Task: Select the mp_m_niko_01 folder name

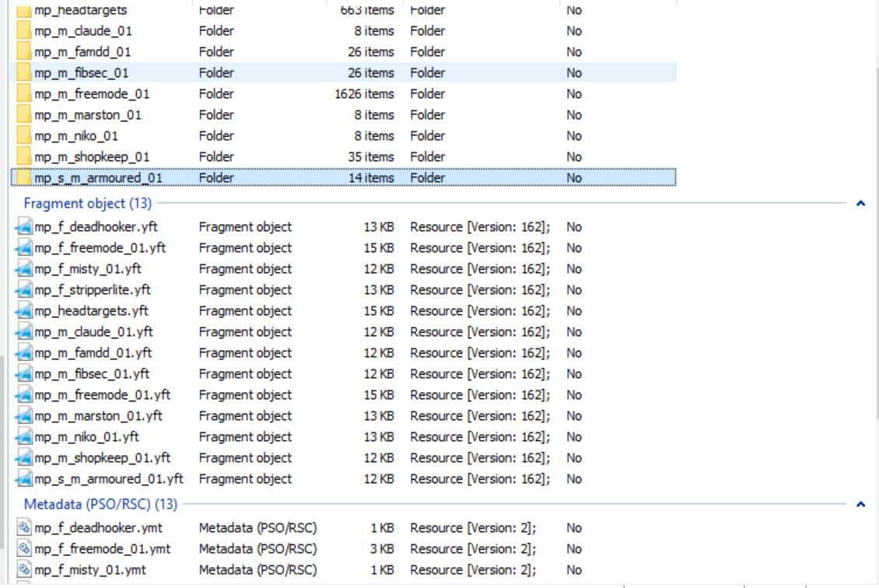Action: pos(76,135)
